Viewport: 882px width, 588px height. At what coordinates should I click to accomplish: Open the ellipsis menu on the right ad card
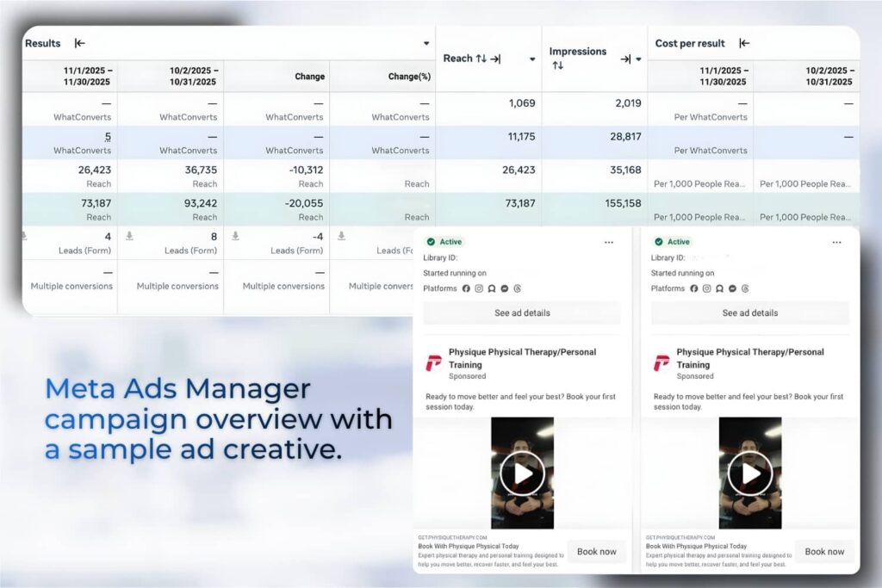835,242
